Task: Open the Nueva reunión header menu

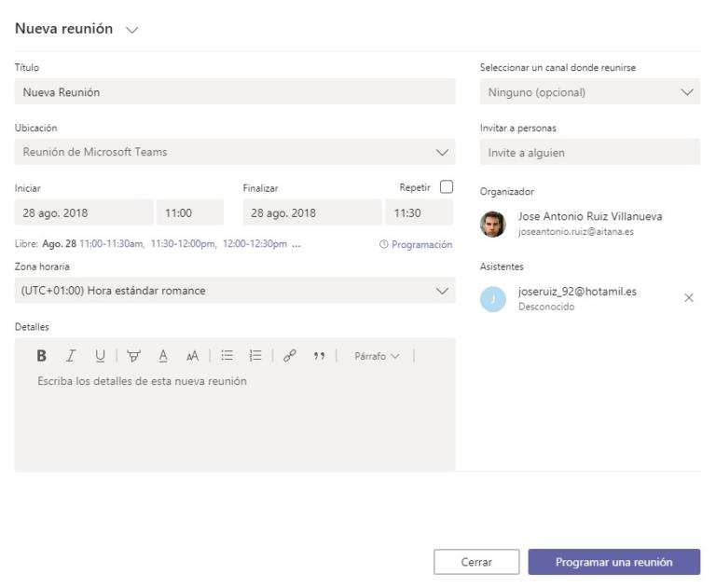Action: pos(131,29)
